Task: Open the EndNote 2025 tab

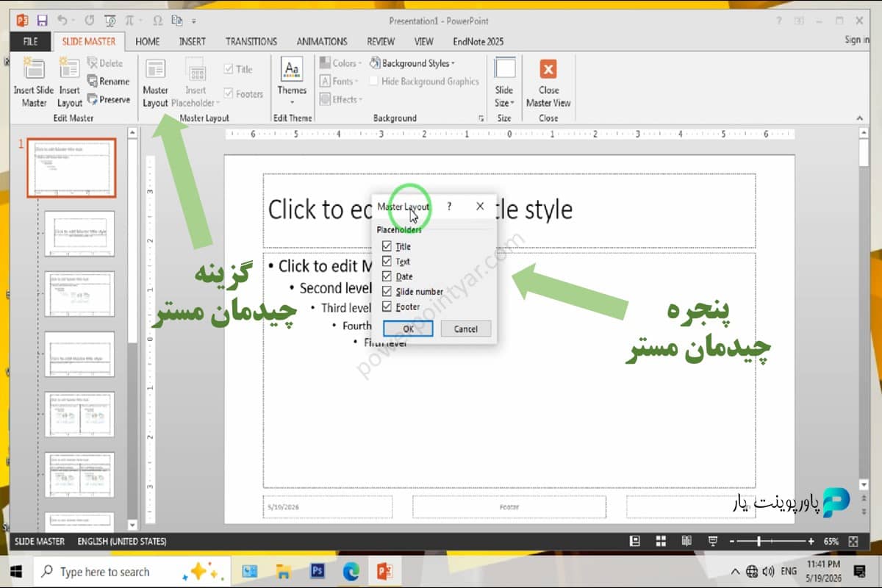Action: pos(478,41)
